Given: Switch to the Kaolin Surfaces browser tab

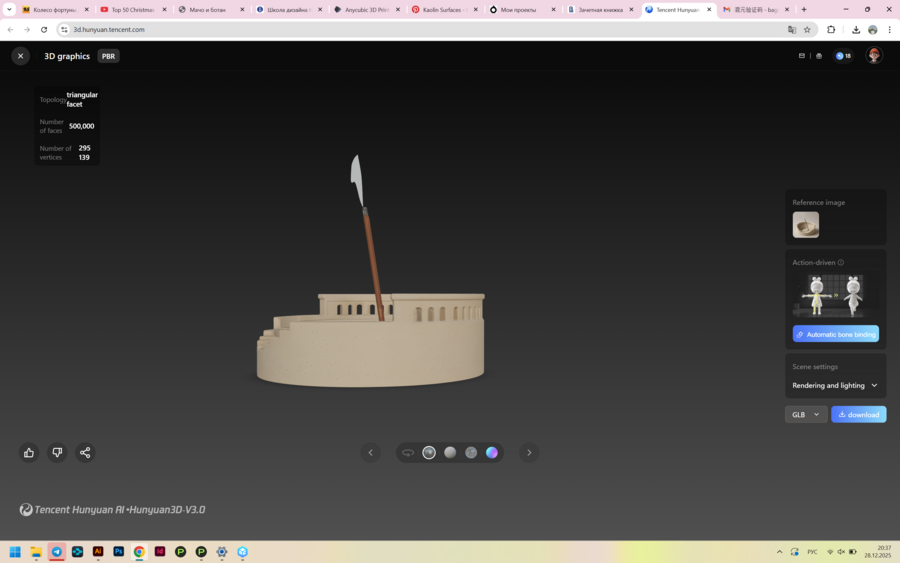Looking at the screenshot, I should (x=443, y=9).
